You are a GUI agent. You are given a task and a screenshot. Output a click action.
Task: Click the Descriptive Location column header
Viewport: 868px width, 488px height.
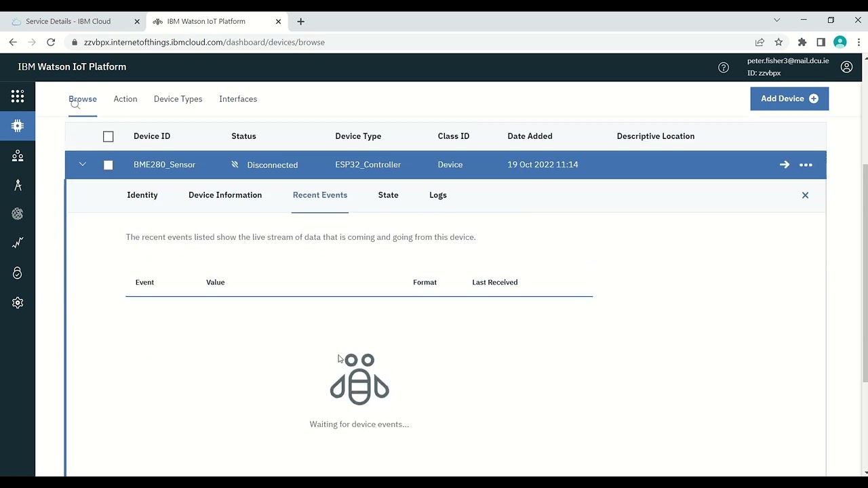click(x=656, y=136)
